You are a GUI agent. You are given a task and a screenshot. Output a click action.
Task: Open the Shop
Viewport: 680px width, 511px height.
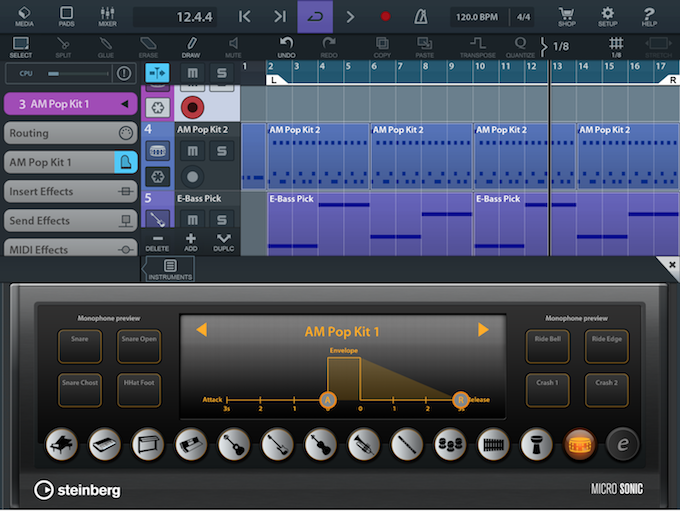click(x=567, y=16)
